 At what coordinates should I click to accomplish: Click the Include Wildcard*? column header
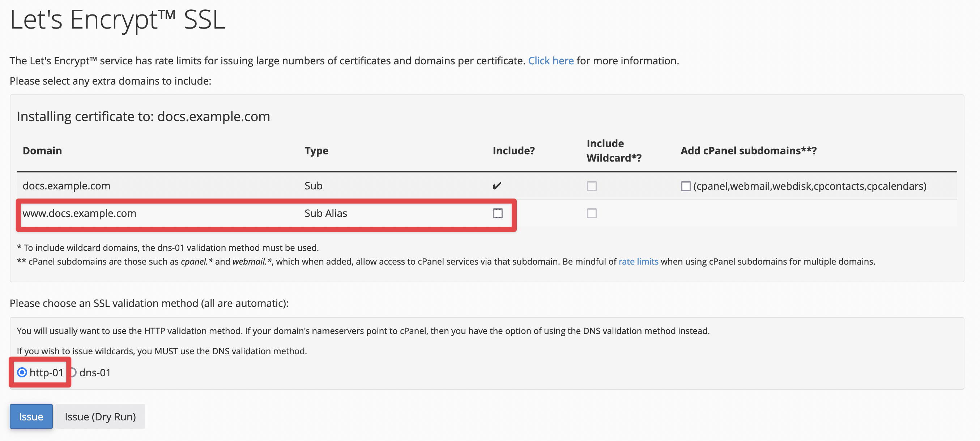[614, 150]
